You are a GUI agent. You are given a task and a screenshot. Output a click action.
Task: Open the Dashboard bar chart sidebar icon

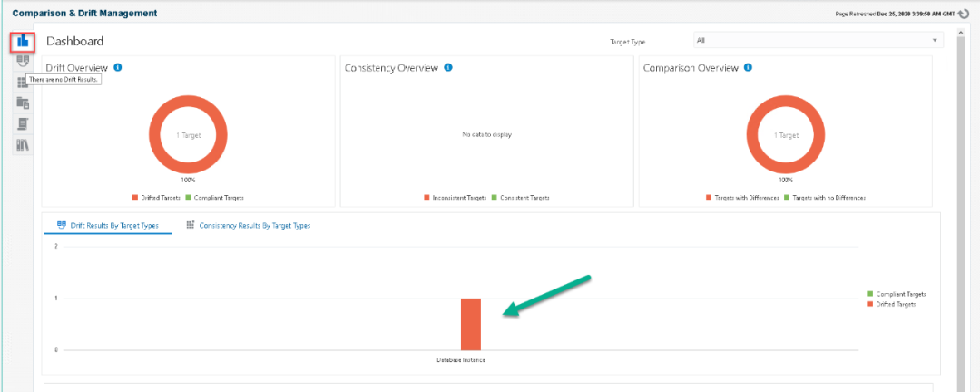pyautogui.click(x=23, y=41)
